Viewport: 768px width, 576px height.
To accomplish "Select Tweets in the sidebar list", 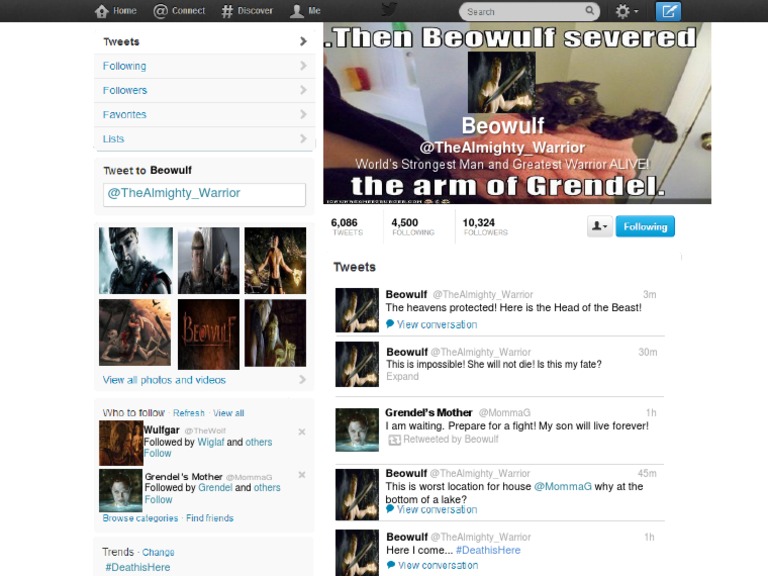I will pos(205,42).
